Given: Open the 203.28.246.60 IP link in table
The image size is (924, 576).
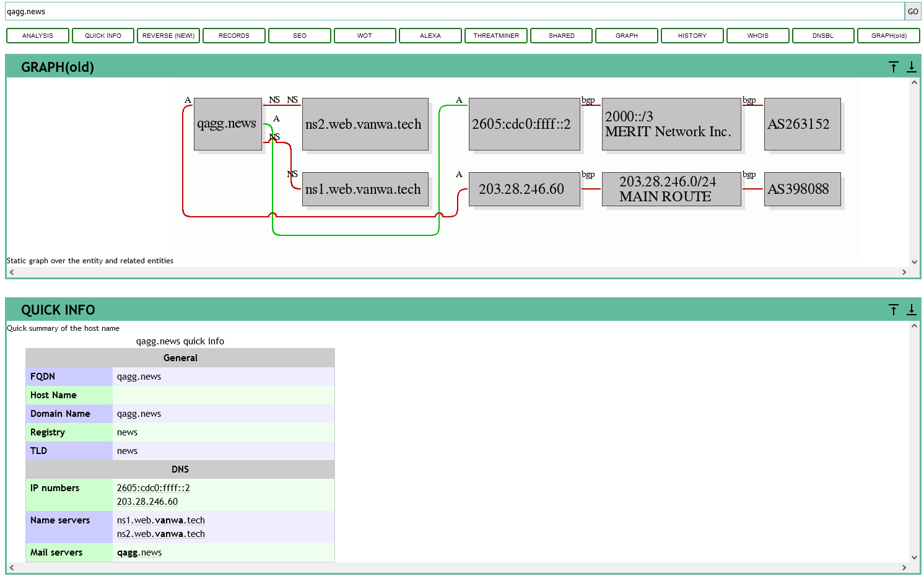Looking at the screenshot, I should tap(147, 502).
